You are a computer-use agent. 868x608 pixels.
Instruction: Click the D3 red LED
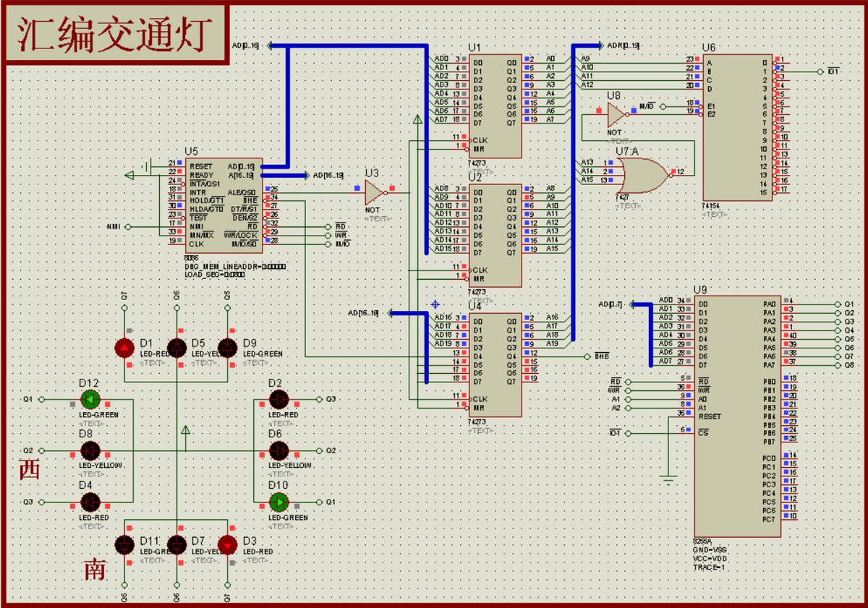click(228, 544)
